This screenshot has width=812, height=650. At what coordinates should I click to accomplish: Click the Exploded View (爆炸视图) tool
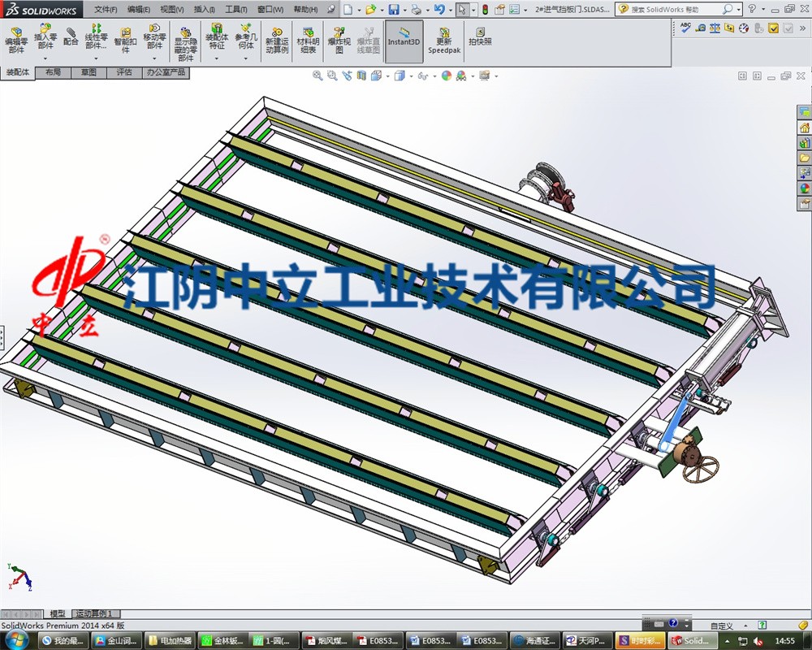coord(339,41)
